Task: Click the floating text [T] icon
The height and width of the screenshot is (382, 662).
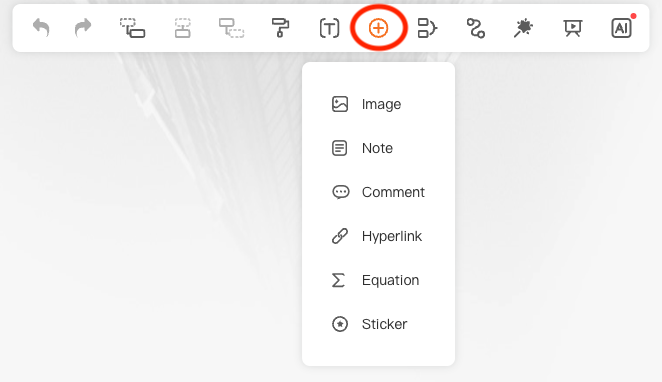Action: 329,28
